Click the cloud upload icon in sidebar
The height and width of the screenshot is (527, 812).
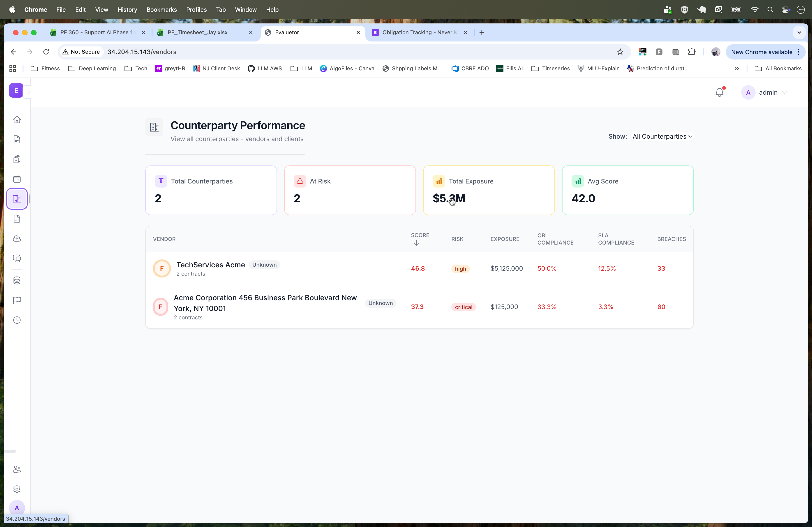pyautogui.click(x=17, y=239)
